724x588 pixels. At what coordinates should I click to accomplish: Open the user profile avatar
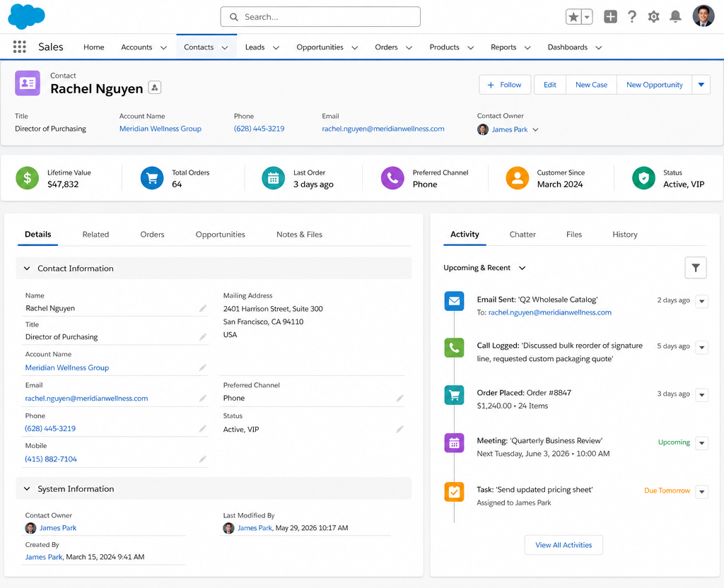click(703, 16)
